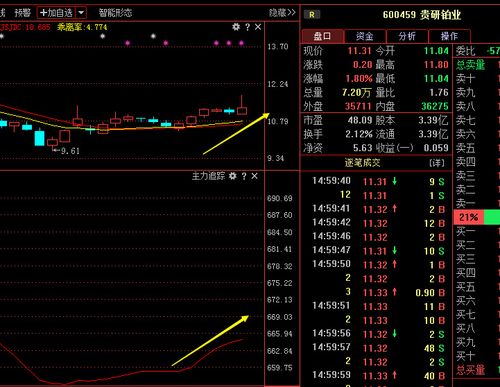The height and width of the screenshot is (387, 500).
Task: Select 内盘 value 36275
Action: 435,106
